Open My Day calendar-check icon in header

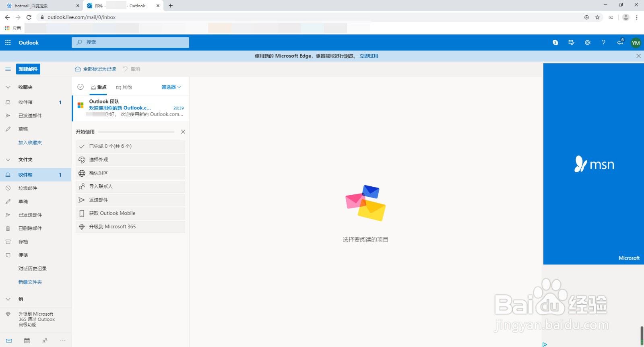[x=571, y=43]
